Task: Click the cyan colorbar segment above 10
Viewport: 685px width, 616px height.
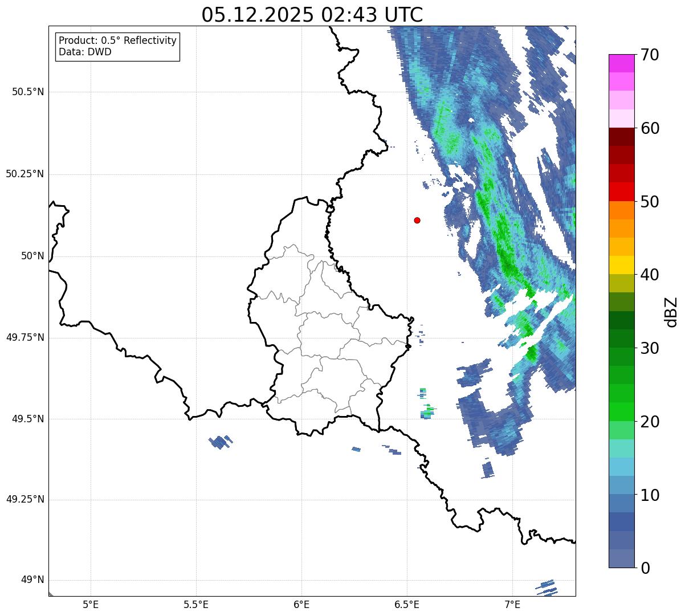Action: pyautogui.click(x=621, y=467)
